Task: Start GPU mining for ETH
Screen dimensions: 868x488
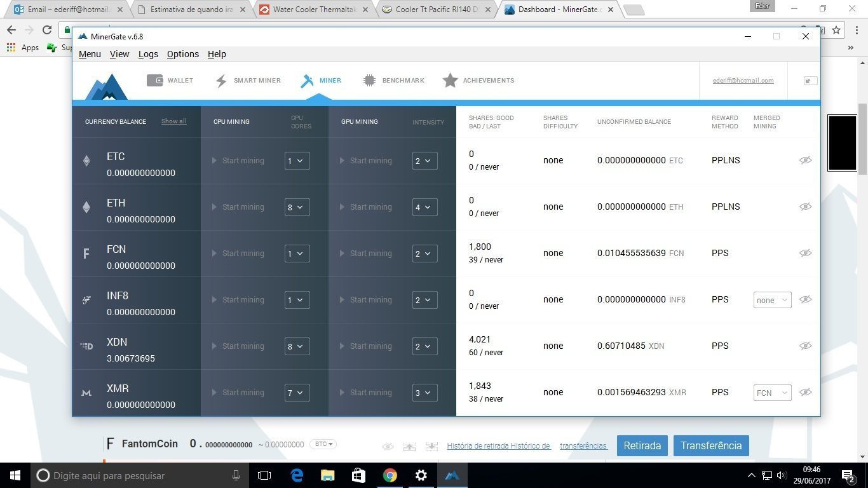Action: pyautogui.click(x=365, y=207)
